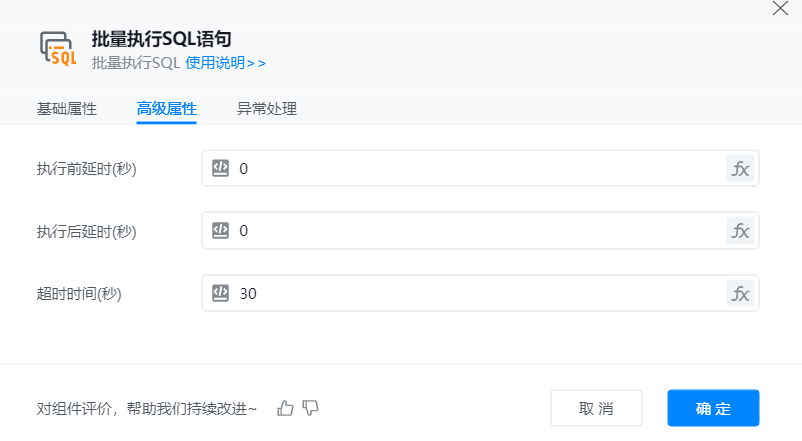Viewport: 802px width, 441px height.
Task: Click the 批量执行SQL语句 title text
Action: coord(161,40)
